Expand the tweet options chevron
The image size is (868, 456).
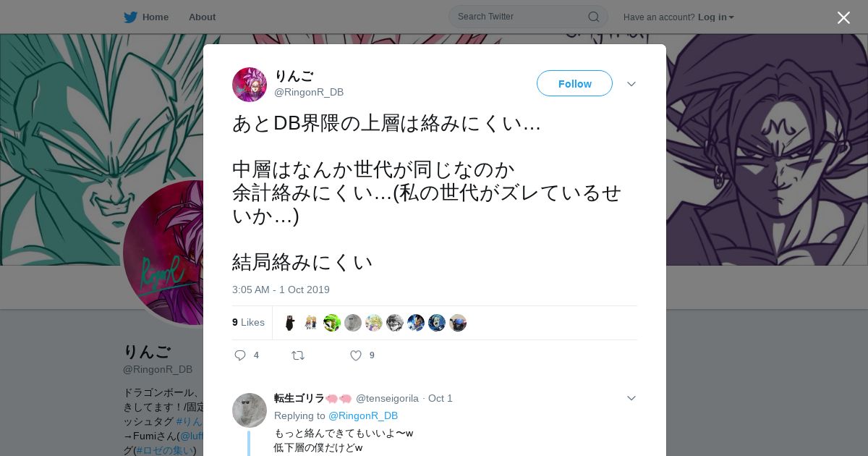631,84
